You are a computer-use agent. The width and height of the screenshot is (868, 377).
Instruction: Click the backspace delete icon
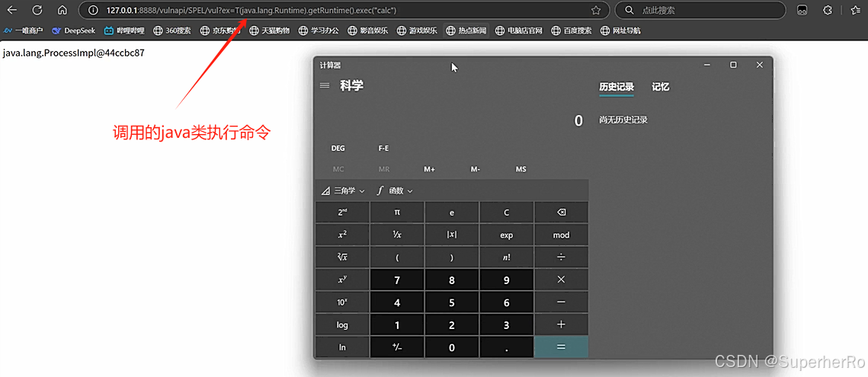(x=562, y=212)
